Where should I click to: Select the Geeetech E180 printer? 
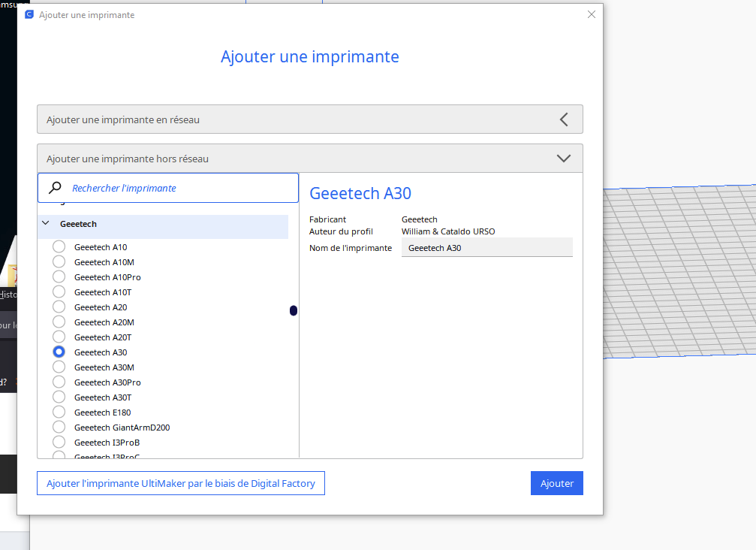(x=59, y=412)
